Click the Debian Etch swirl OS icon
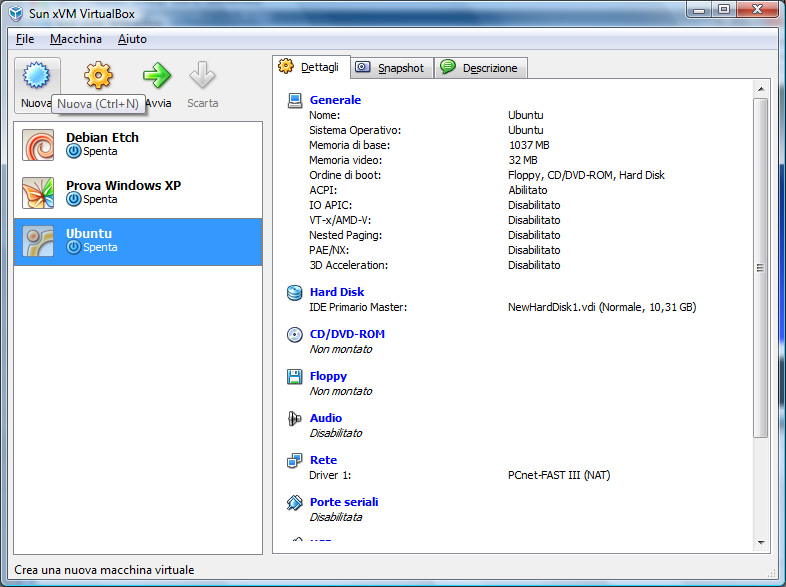The height and width of the screenshot is (587, 786). point(38,145)
